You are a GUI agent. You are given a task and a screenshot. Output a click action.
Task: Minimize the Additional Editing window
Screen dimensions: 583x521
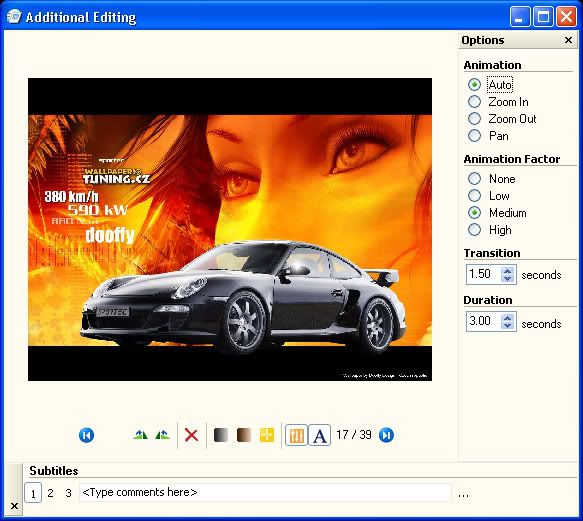coord(519,17)
